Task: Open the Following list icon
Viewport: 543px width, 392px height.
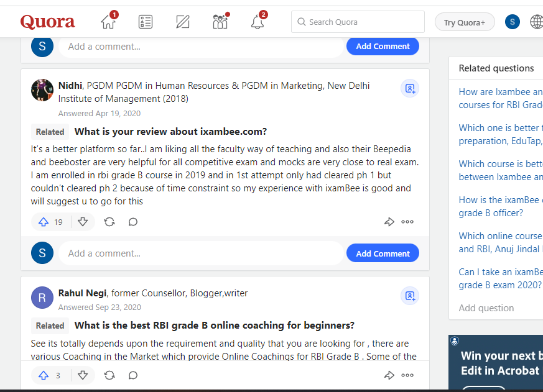Action: pyautogui.click(x=146, y=22)
